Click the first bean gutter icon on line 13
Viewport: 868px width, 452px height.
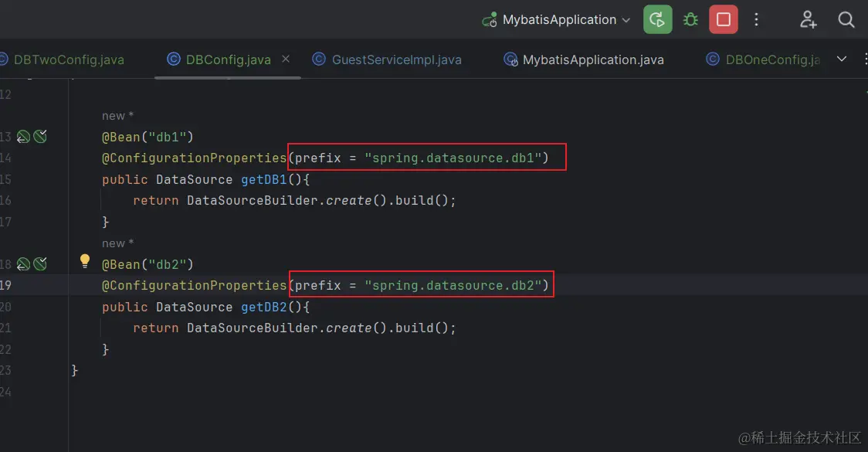[x=23, y=137]
